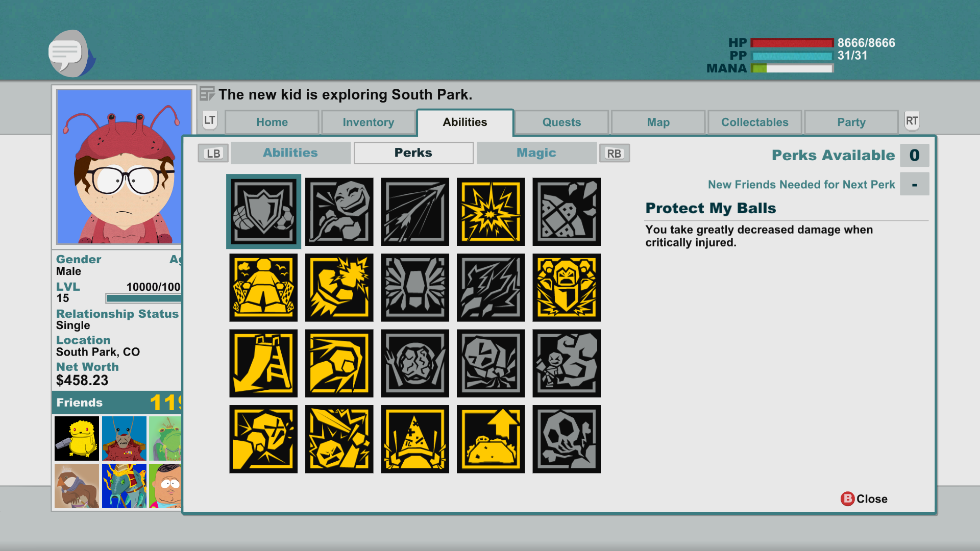Select the taco with up arrow perk

(491, 439)
